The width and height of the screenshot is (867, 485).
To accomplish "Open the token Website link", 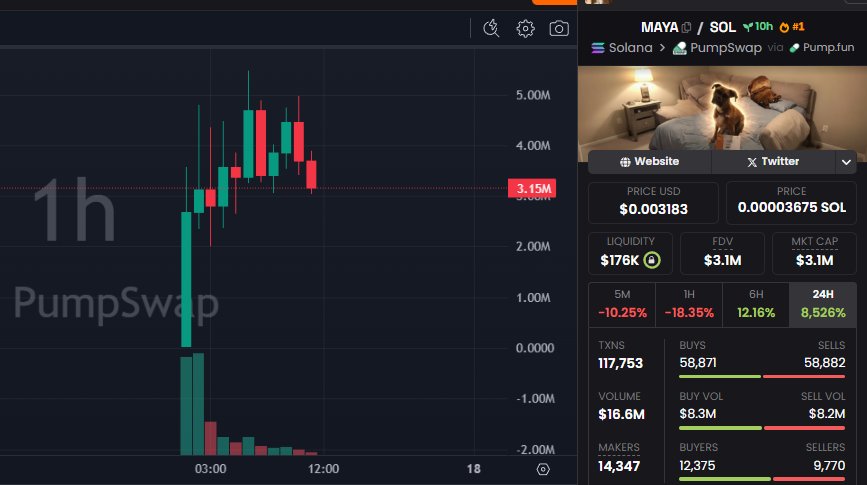I will pyautogui.click(x=650, y=161).
